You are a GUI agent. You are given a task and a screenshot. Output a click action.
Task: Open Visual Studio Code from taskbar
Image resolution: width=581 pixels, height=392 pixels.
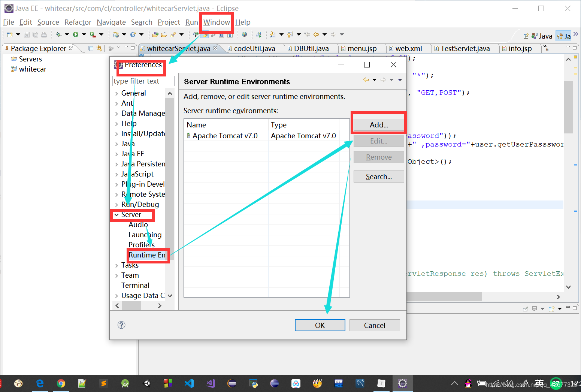(x=189, y=383)
